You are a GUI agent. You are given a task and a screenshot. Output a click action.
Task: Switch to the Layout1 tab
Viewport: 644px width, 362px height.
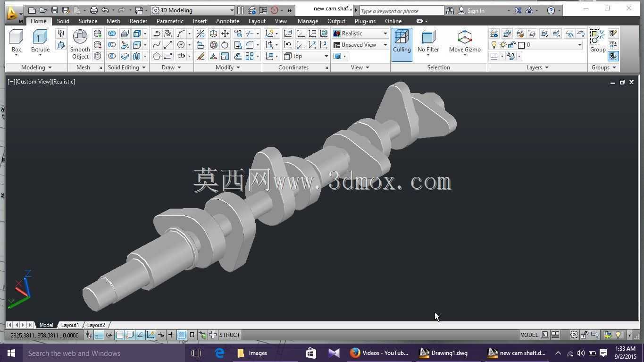click(70, 325)
